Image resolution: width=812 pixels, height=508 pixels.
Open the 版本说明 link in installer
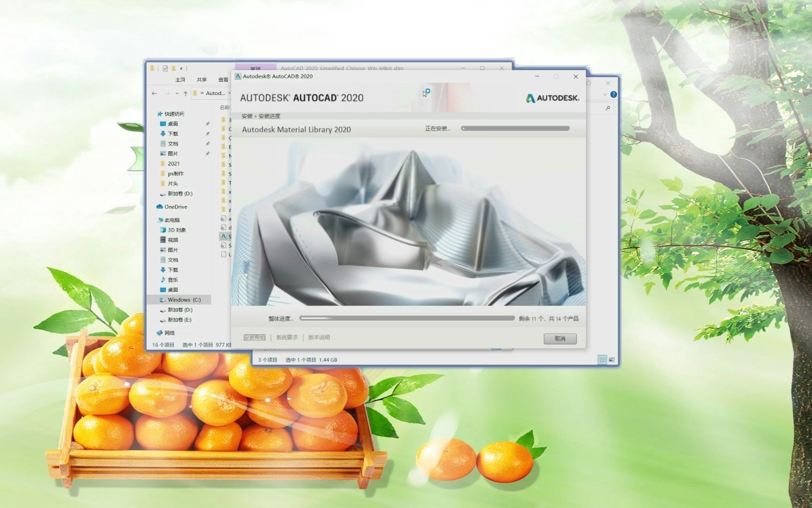click(x=319, y=337)
